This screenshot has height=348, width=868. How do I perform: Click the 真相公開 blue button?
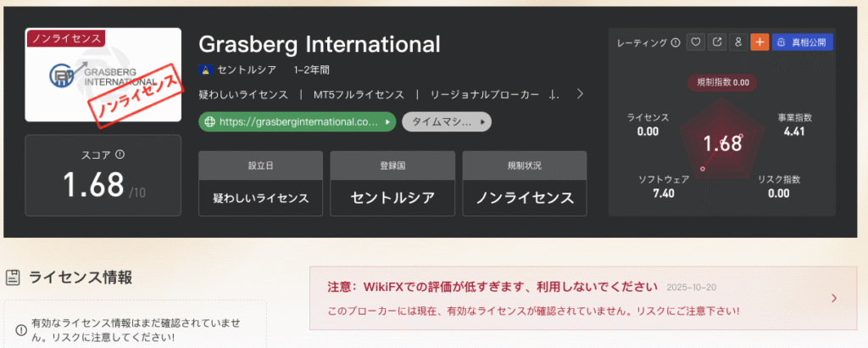point(802,42)
